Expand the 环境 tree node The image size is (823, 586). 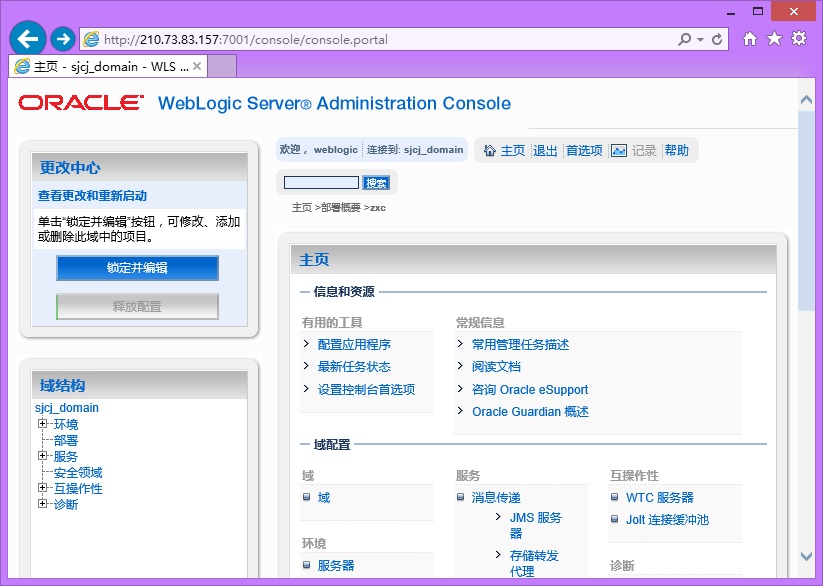tap(43, 423)
